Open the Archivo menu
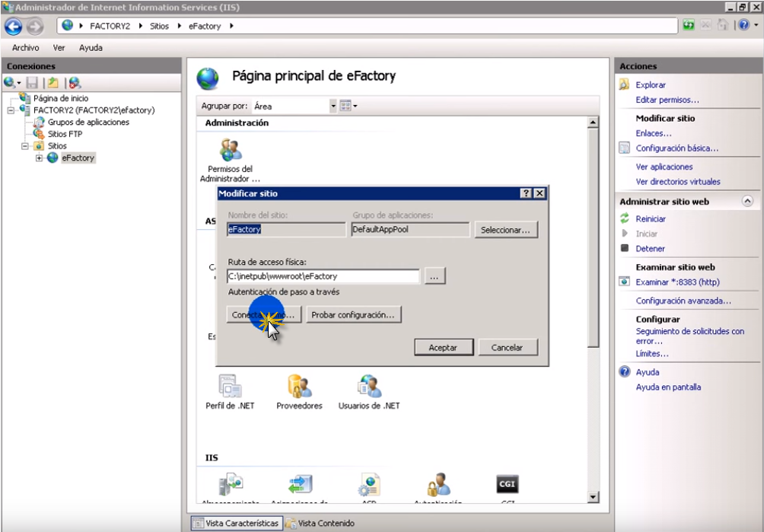The width and height of the screenshot is (764, 532). click(x=25, y=48)
